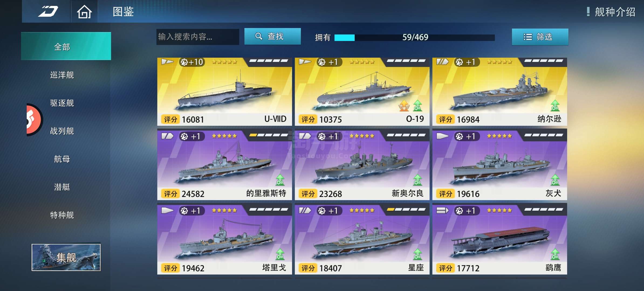This screenshot has width=644, height=291.
Task: Switch to the 驱逐舰 category
Action: click(x=62, y=103)
